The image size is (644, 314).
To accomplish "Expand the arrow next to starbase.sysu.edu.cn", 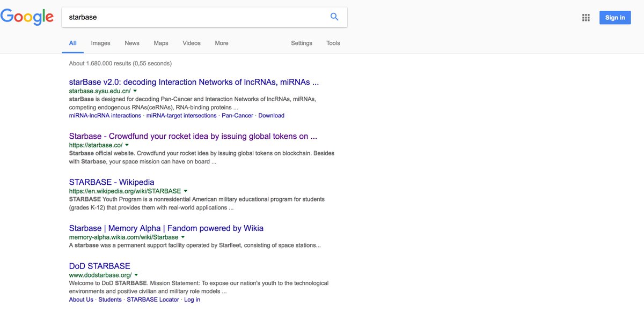I will (135, 91).
